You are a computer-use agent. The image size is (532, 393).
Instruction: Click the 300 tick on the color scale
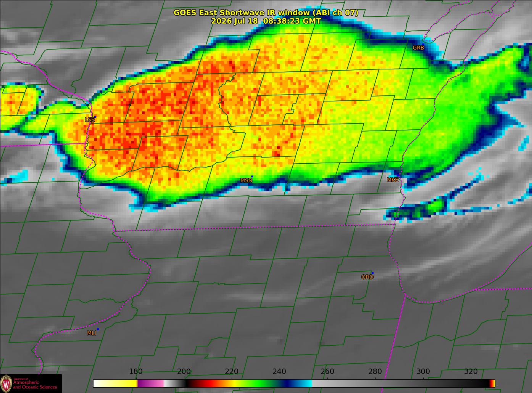click(423, 372)
